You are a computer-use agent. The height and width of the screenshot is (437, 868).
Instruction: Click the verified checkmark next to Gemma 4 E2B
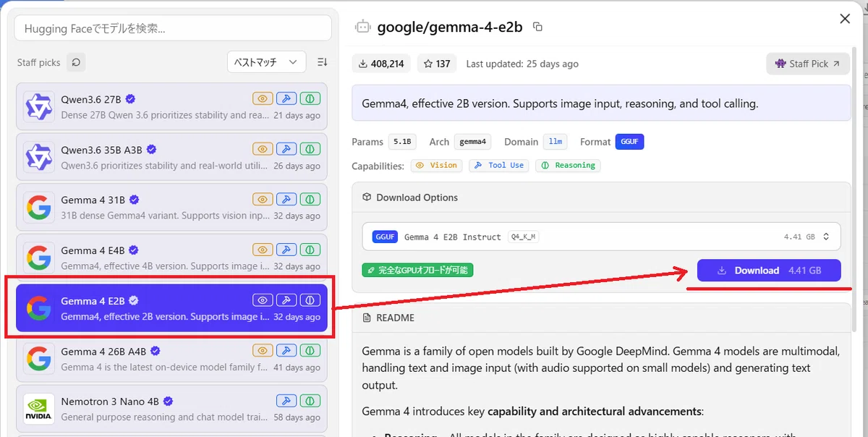(134, 301)
